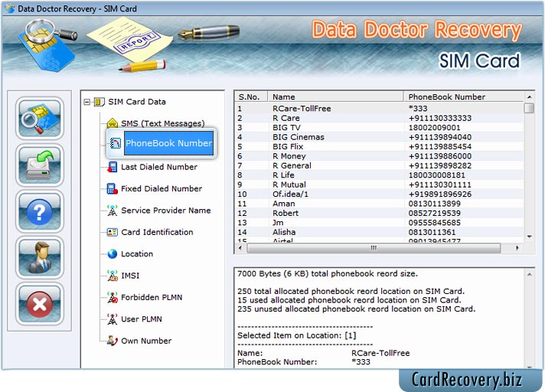Click phone number +919891896926

440,194
